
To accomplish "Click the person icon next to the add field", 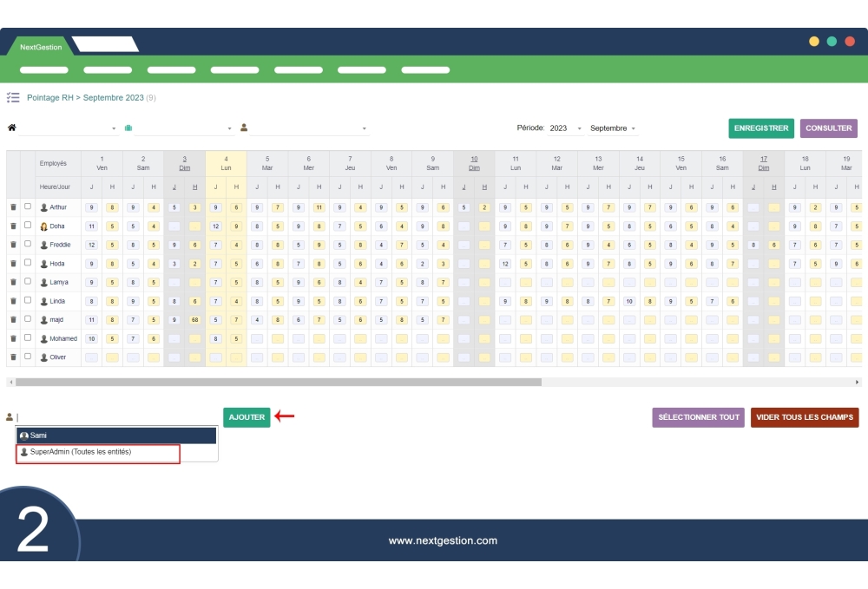I will (10, 417).
